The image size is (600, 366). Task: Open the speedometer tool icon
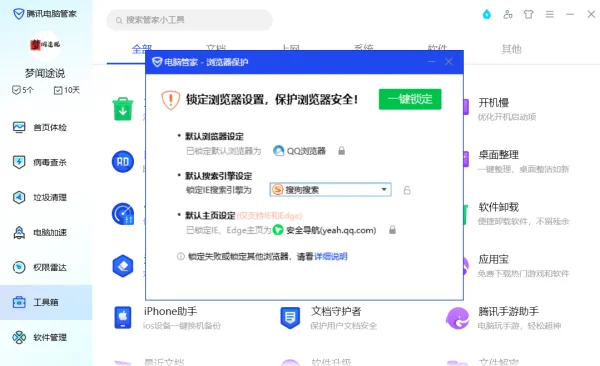click(123, 214)
